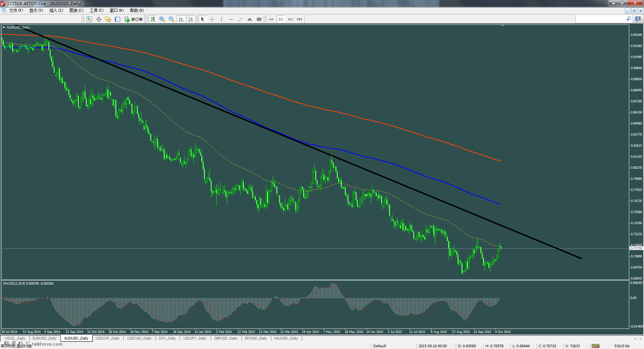
Task: Expand the AUDUSD chart title arrow
Action: (x=4, y=28)
